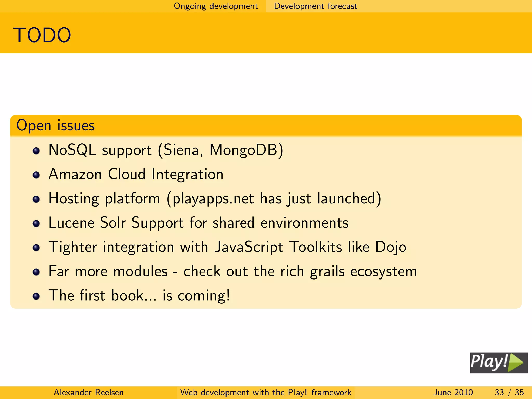
Task: Click the TODO slide title
Action: pos(42,35)
